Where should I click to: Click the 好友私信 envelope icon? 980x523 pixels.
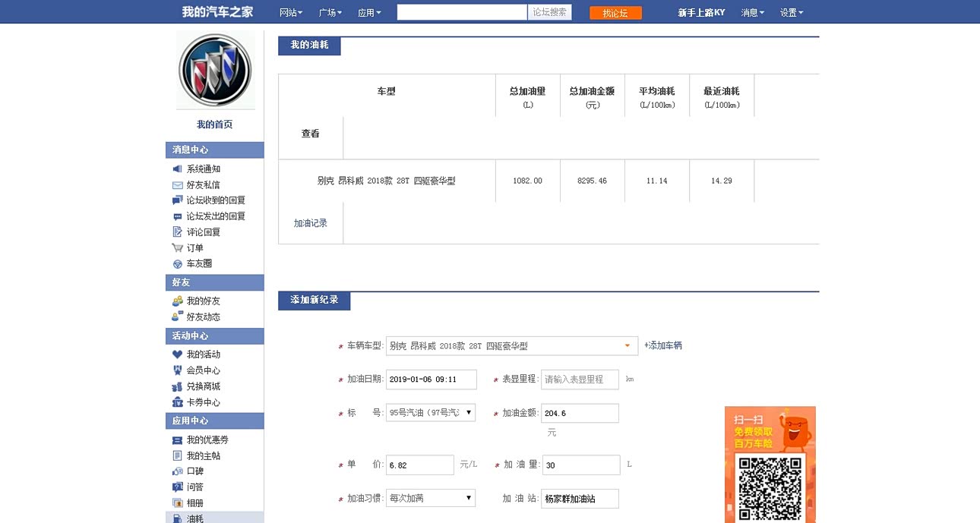pos(177,185)
